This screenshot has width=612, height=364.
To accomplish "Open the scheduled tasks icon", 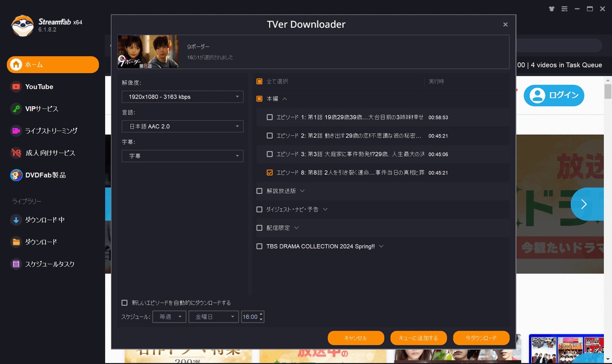I will pos(16,264).
